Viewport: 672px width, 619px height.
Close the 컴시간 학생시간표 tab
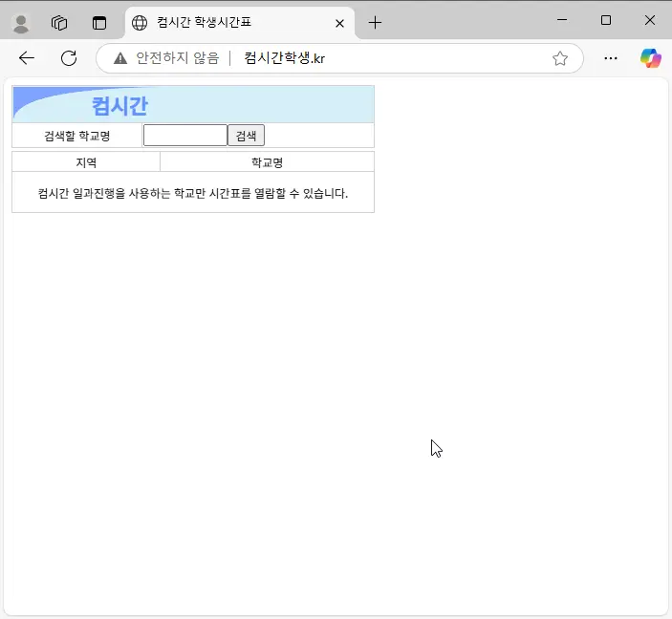click(339, 23)
